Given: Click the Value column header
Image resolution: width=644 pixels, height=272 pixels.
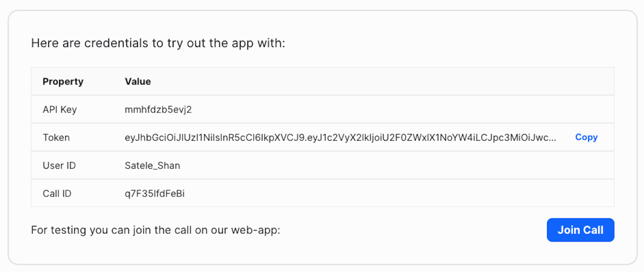Looking at the screenshot, I should click(x=138, y=81).
